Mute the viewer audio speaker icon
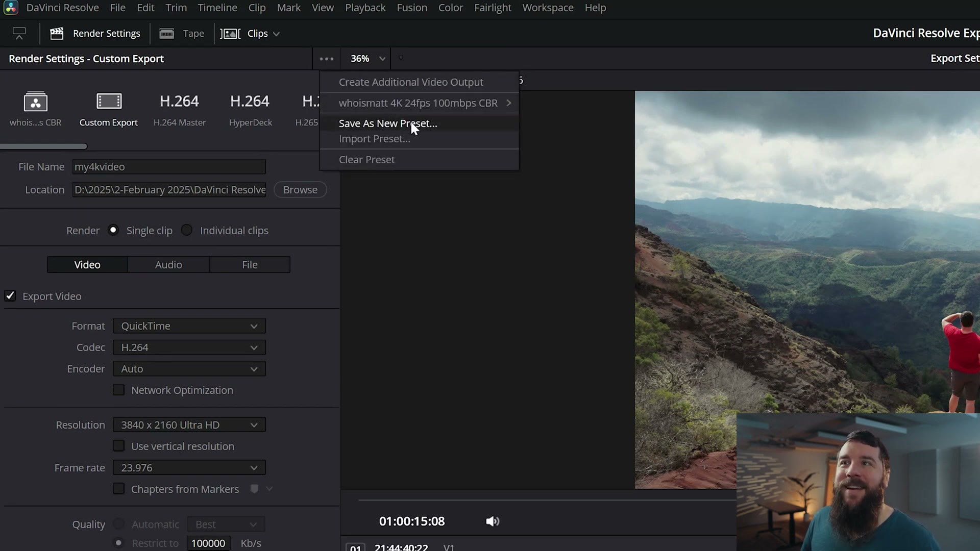 pos(493,521)
